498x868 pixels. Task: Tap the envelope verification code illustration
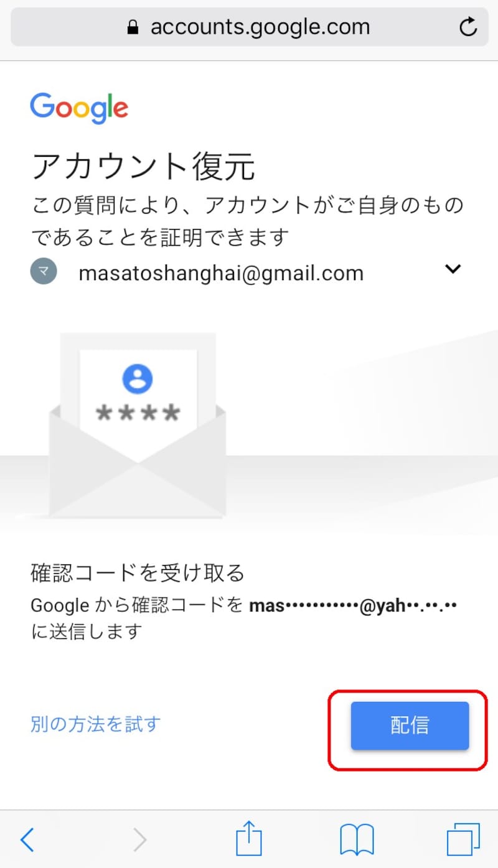tap(138, 425)
